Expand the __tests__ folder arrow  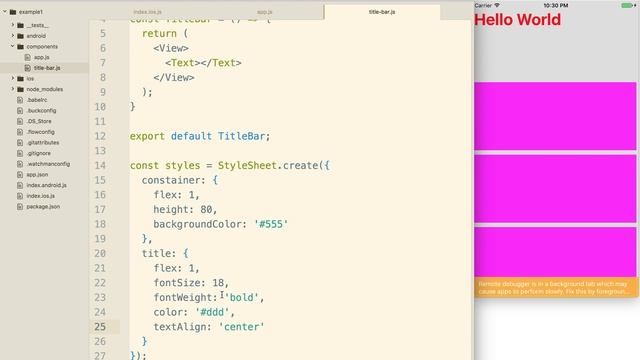tap(13, 25)
